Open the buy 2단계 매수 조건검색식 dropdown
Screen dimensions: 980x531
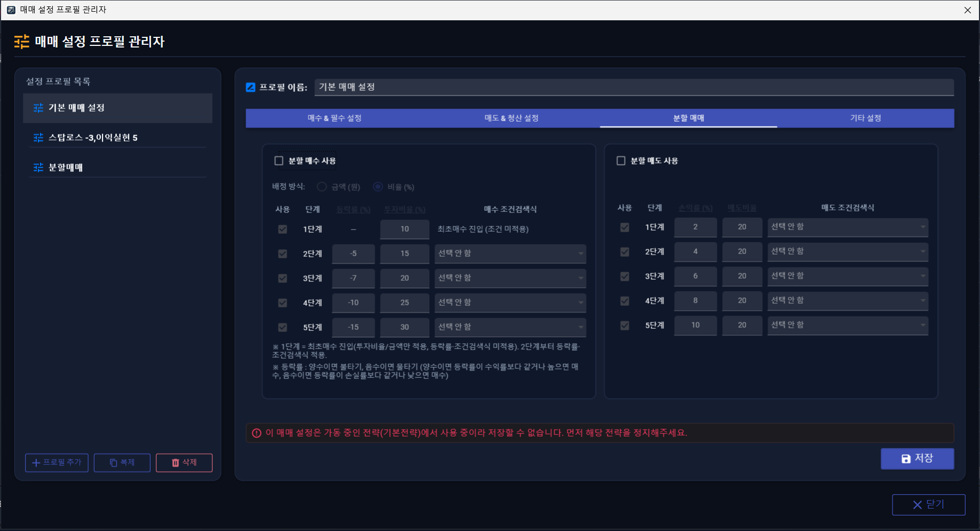pos(510,253)
